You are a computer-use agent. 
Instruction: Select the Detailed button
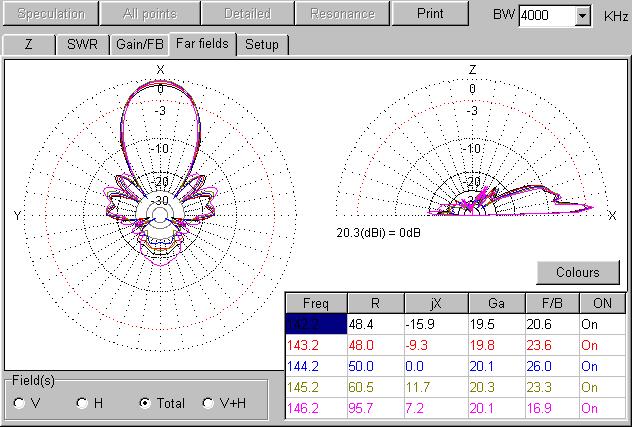[x=249, y=14]
